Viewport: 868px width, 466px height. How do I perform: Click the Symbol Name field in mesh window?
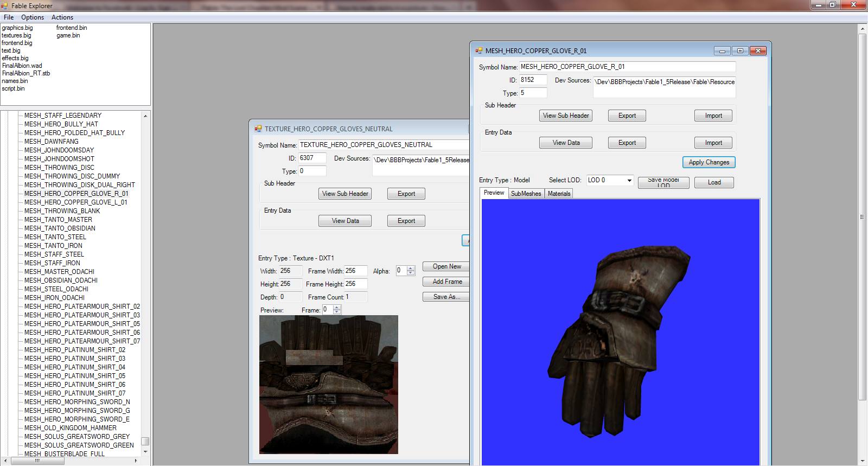[x=627, y=67]
